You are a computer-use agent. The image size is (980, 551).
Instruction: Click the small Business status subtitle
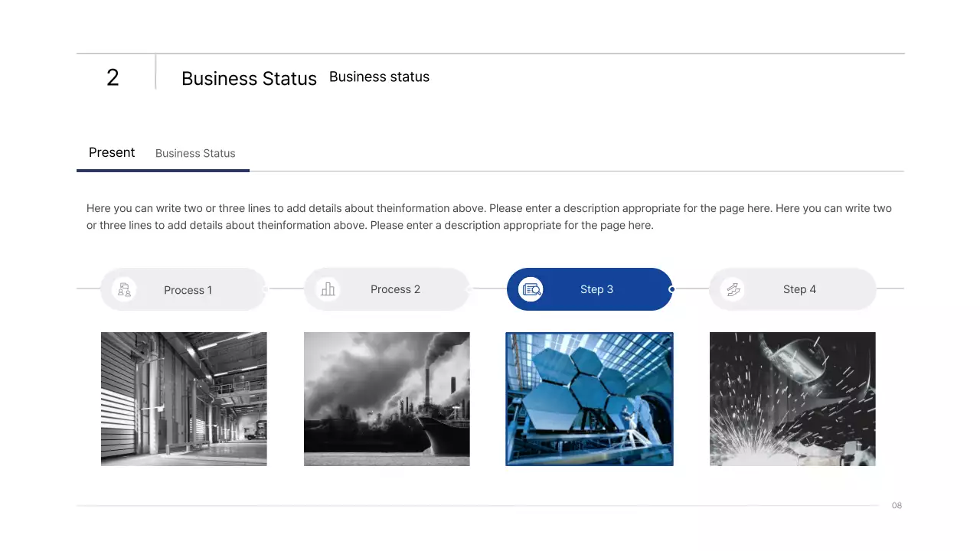(379, 77)
